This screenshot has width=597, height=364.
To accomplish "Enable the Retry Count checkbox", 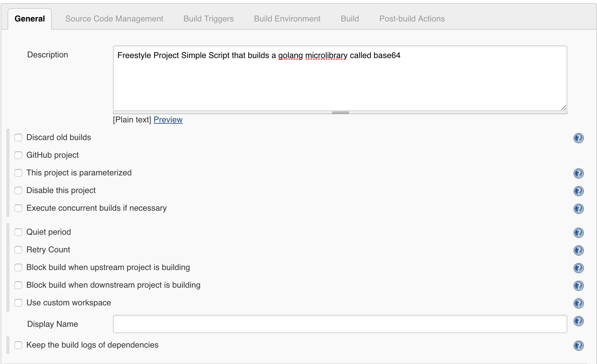I will (x=18, y=250).
